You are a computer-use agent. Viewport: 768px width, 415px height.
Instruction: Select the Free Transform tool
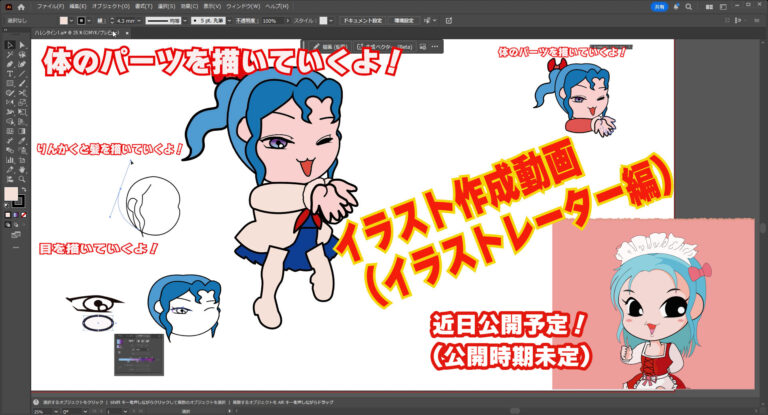pyautogui.click(x=22, y=112)
